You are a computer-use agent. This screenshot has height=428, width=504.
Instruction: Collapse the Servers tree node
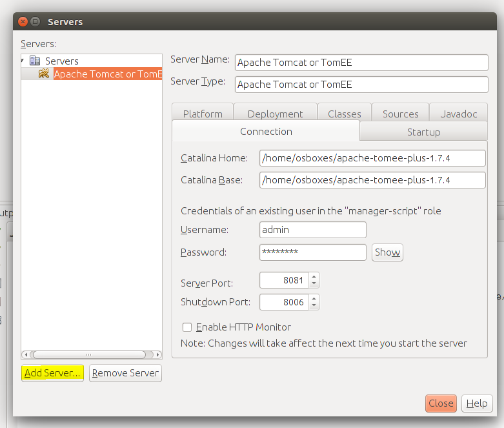[x=23, y=61]
